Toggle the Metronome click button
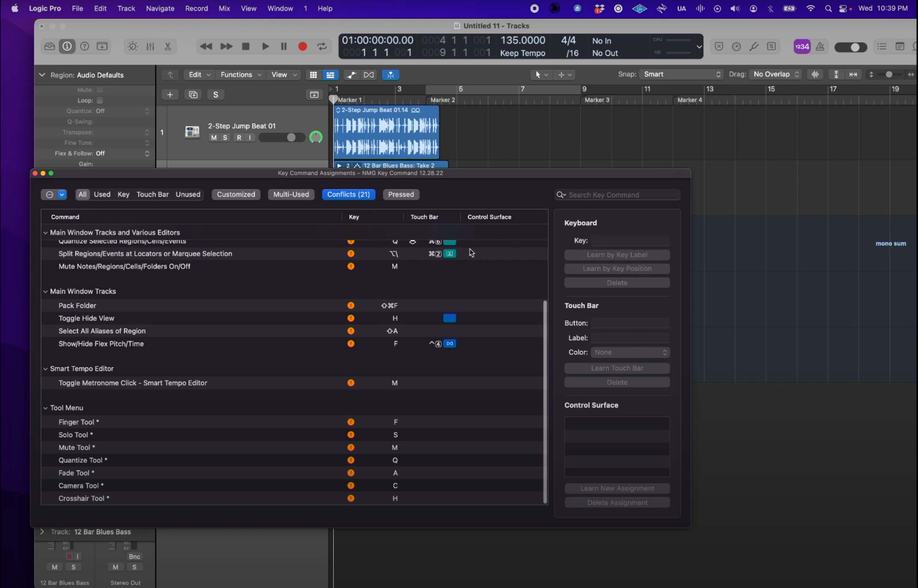 point(820,47)
